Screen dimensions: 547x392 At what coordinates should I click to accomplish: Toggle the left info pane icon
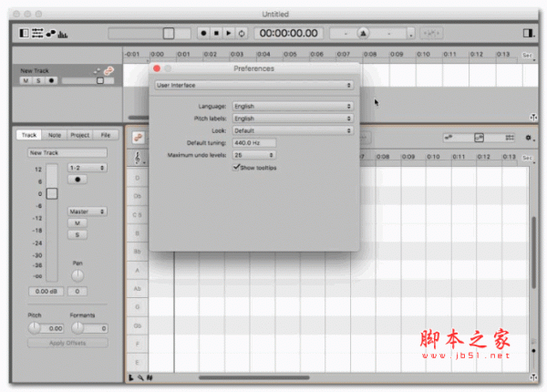pos(24,33)
